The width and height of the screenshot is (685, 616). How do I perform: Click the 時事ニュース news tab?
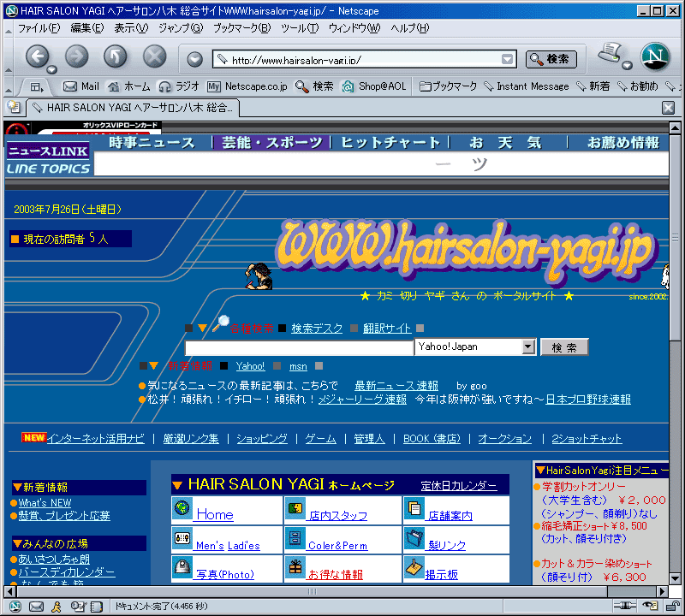pos(152,142)
